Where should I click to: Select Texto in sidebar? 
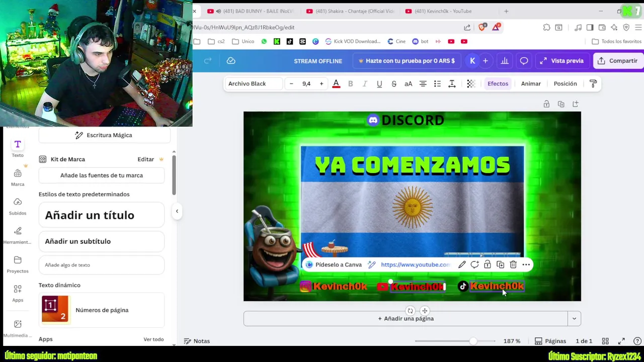click(18, 149)
